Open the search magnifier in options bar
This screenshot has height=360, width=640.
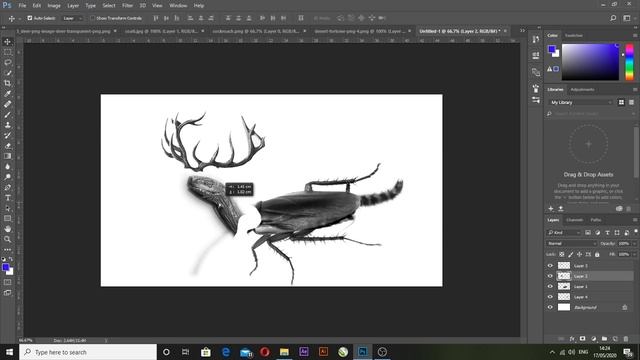(x=613, y=18)
